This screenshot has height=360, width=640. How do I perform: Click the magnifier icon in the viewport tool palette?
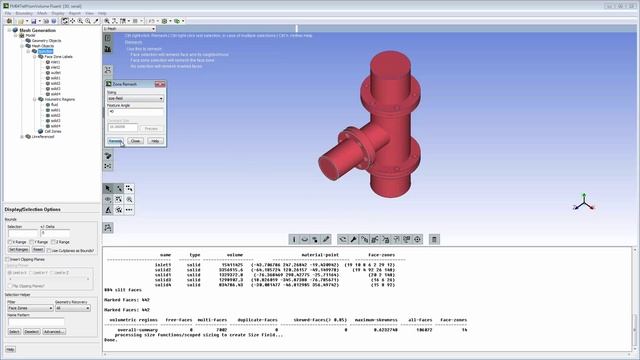[x=129, y=199]
